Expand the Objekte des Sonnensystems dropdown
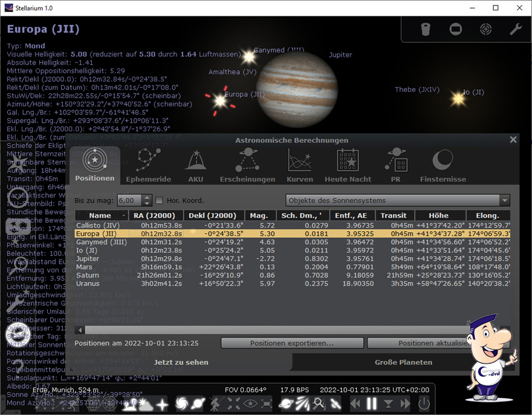The width and height of the screenshot is (532, 415). pyautogui.click(x=398, y=200)
